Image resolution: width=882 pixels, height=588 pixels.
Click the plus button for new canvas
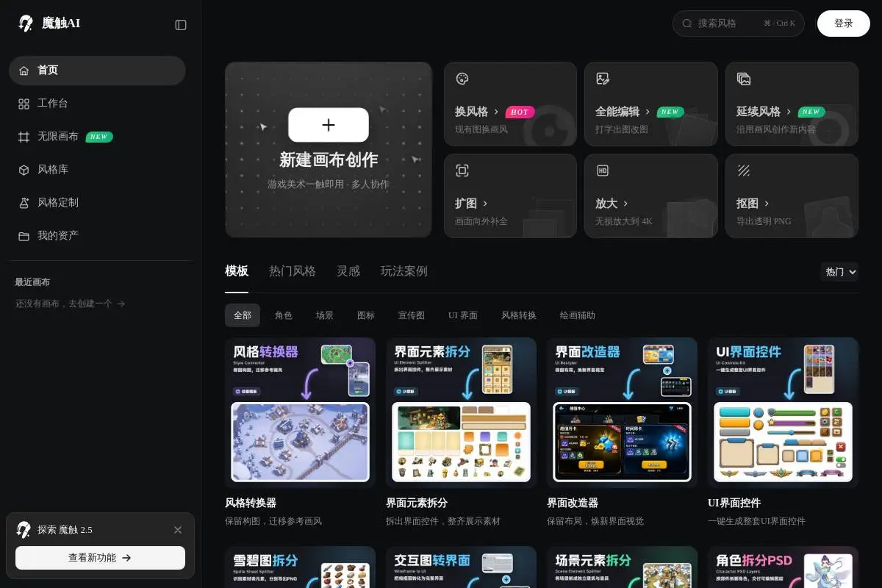click(329, 125)
